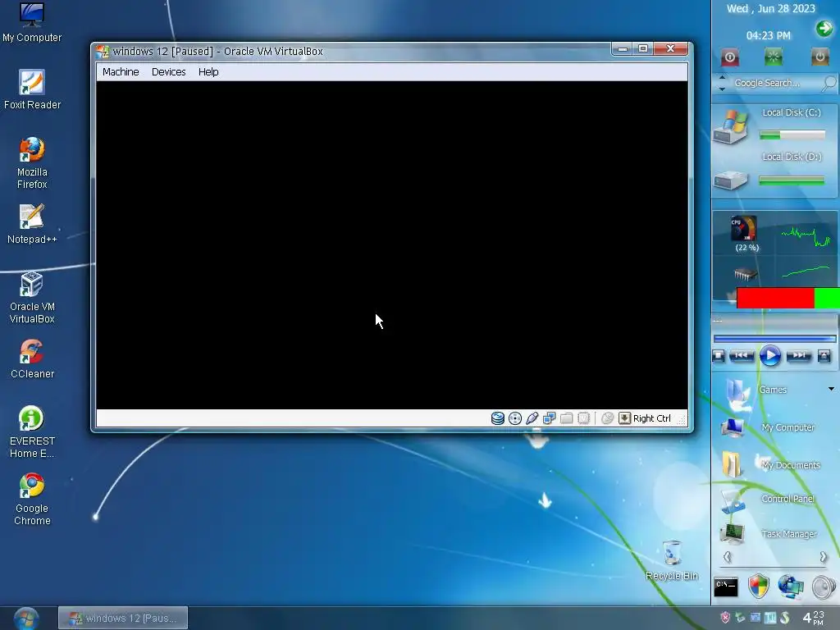Click the virtualization chip status icon
Viewport: 840px width, 630px height.
pos(583,418)
